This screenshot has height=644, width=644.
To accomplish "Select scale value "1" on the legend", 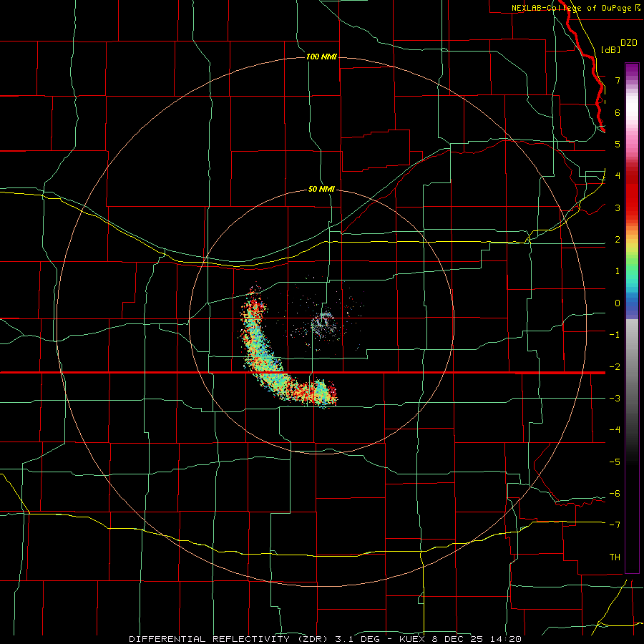I will coord(618,271).
